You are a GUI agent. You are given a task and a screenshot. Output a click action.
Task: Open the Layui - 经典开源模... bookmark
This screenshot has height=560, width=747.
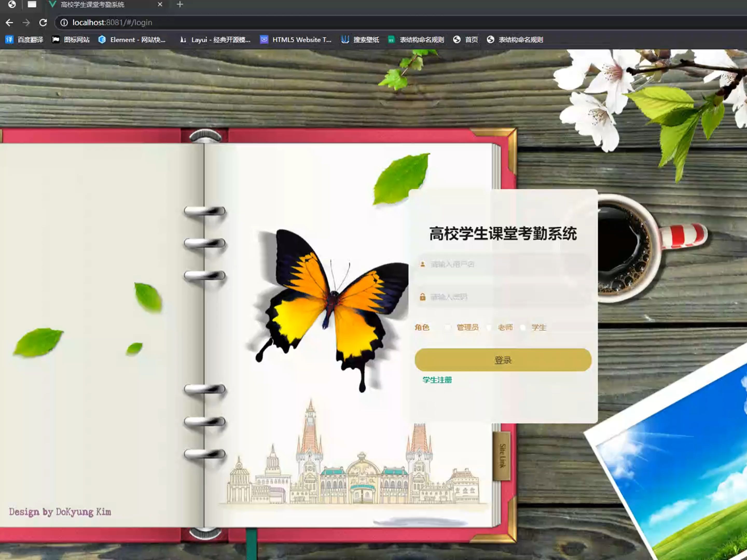click(x=215, y=40)
